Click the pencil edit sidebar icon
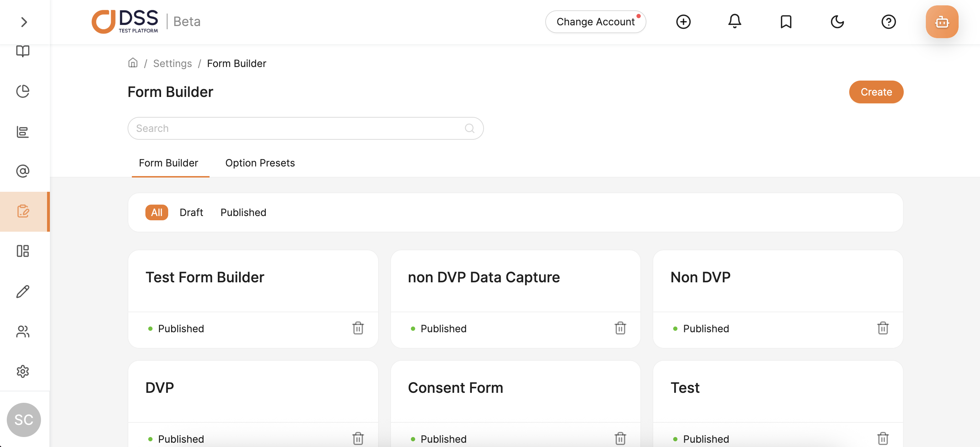 (23, 292)
